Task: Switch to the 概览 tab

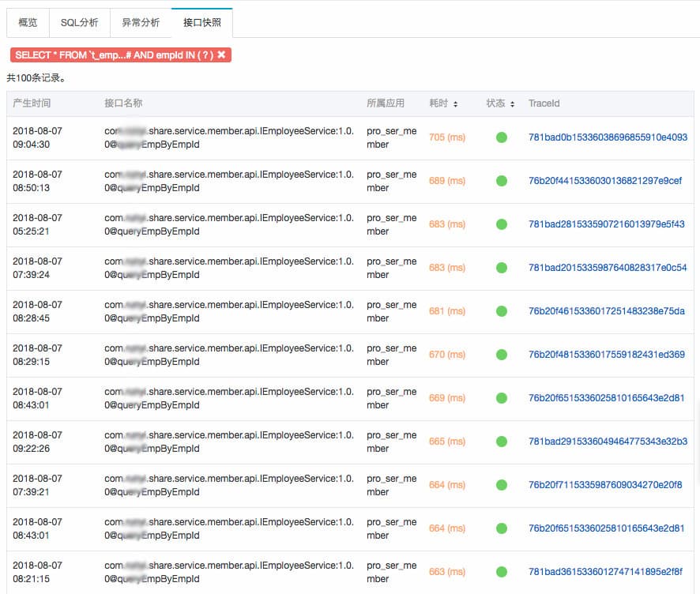Action: 28,23
